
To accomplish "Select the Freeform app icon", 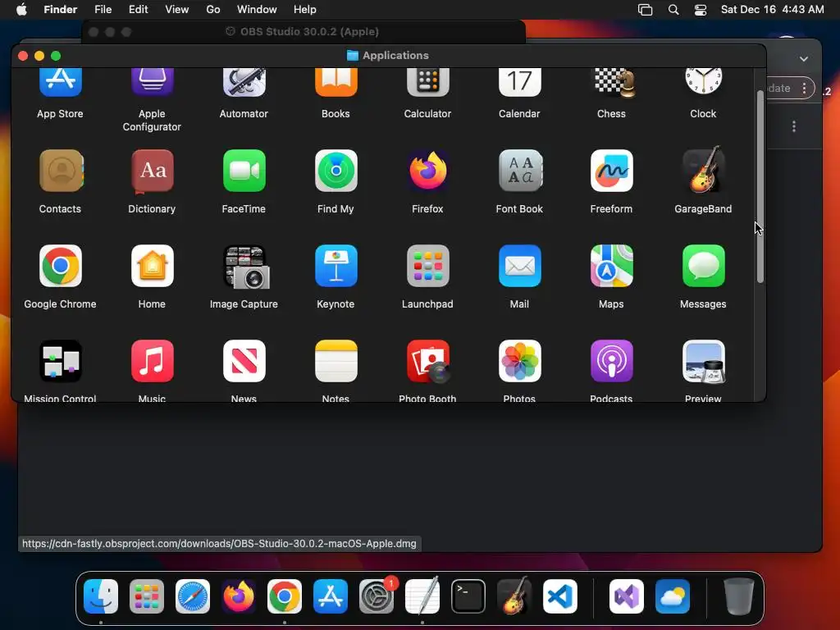I will point(611,171).
